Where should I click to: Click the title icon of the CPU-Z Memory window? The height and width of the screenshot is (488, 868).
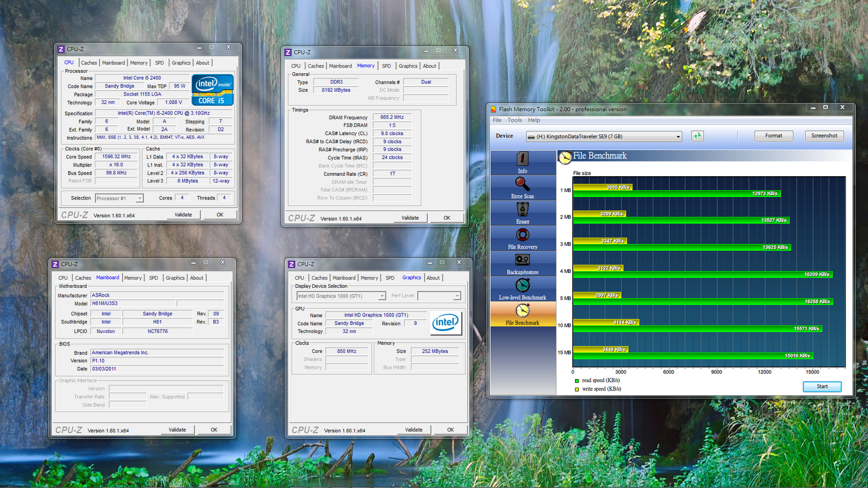[x=288, y=52]
